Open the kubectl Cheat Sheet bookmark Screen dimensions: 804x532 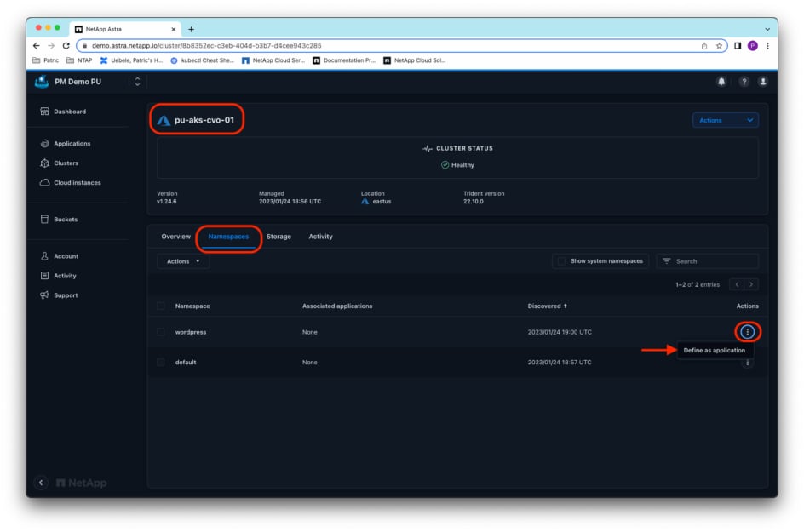tap(202, 60)
